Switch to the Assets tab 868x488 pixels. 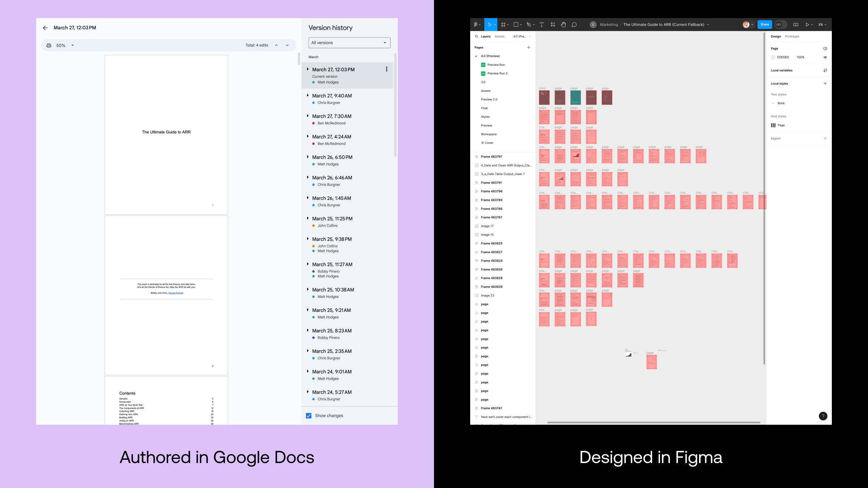(x=499, y=37)
